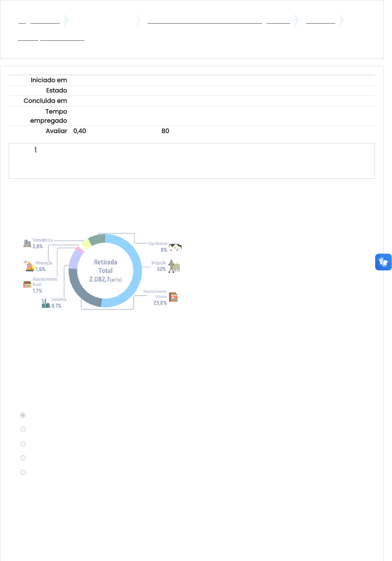The height and width of the screenshot is (561, 392).
Task: Click the Abastecimento Urbano building icon
Action: click(173, 297)
